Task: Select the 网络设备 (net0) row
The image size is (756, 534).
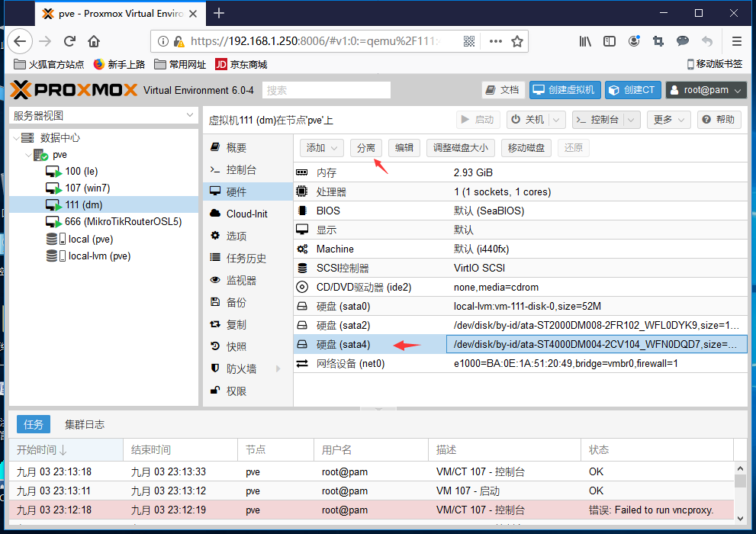Action: (x=520, y=363)
